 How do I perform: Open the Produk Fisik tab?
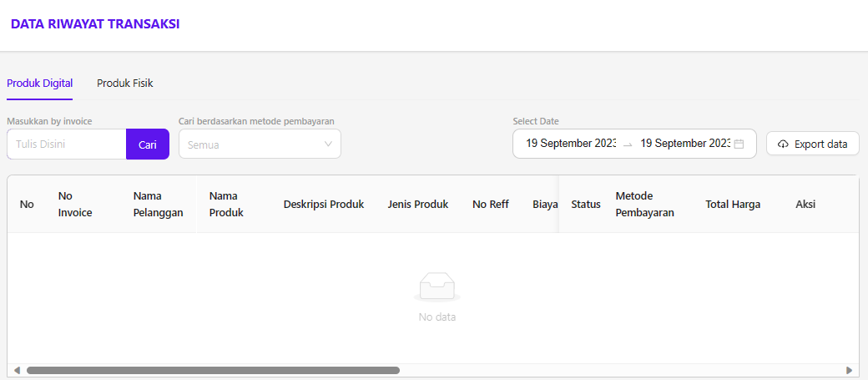tap(124, 84)
